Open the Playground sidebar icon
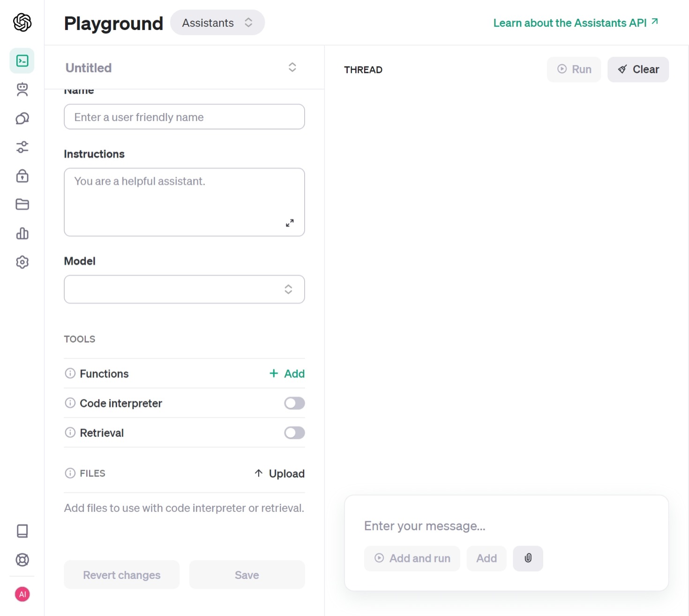 (22, 60)
